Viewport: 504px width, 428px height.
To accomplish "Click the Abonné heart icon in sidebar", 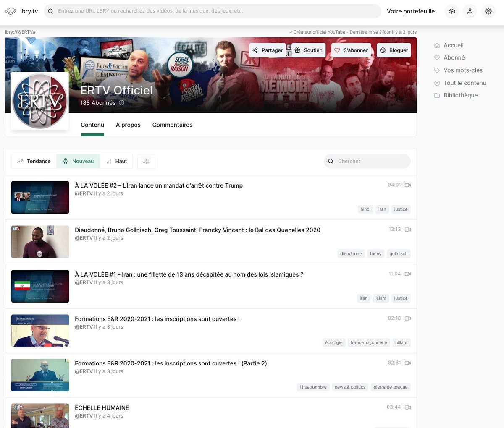I will tap(437, 58).
